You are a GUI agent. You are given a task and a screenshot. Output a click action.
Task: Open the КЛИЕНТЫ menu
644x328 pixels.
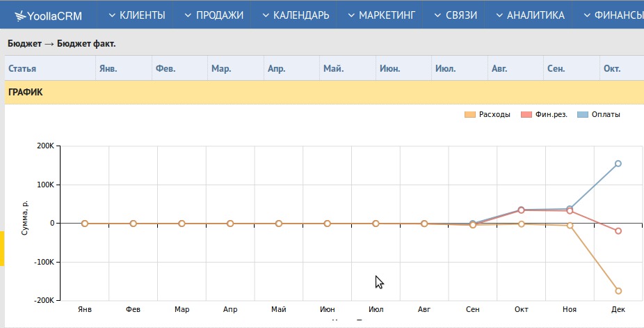(137, 15)
